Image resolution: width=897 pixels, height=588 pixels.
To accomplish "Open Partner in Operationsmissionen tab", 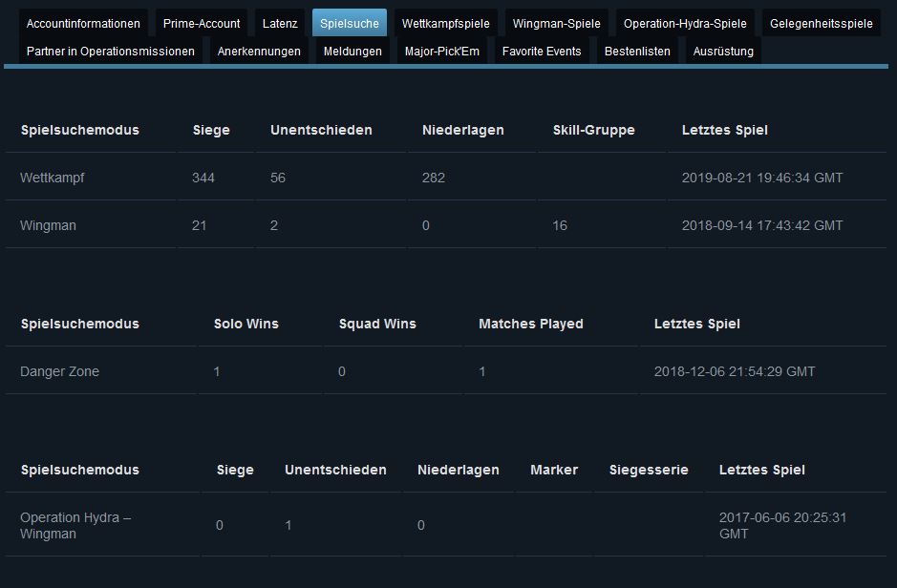I will tap(111, 51).
